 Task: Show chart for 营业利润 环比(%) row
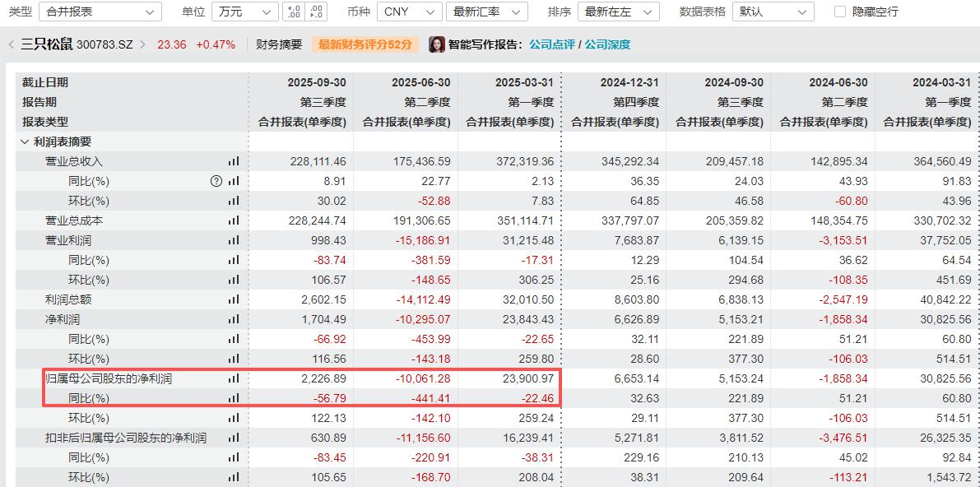pyautogui.click(x=234, y=280)
